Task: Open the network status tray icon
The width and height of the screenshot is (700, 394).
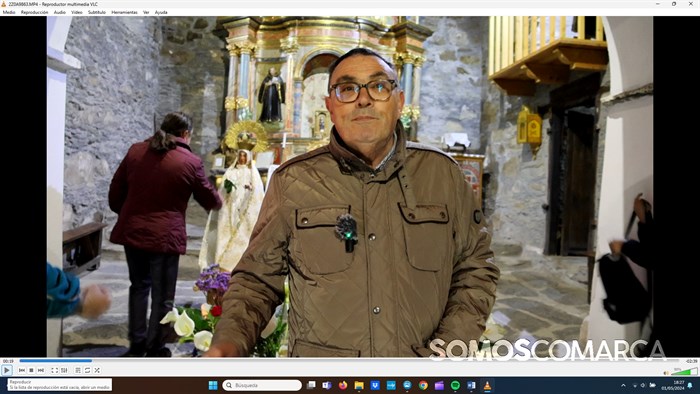Action: coord(635,385)
